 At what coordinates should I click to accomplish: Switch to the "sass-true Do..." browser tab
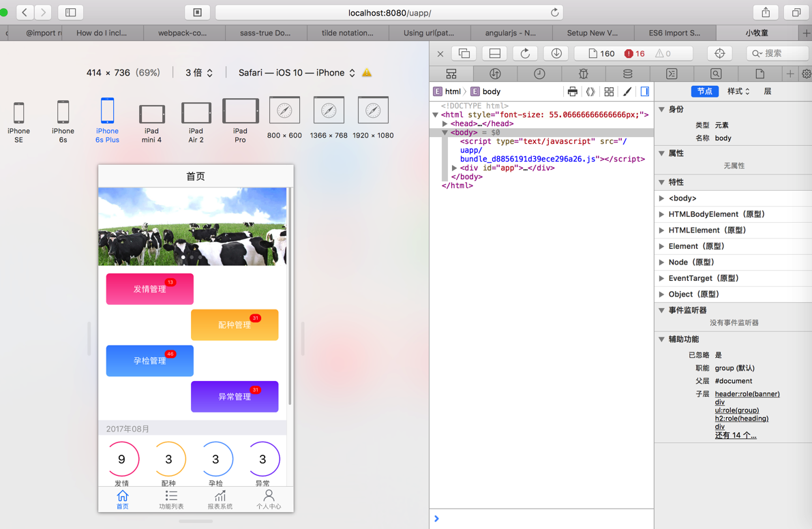pos(265,33)
